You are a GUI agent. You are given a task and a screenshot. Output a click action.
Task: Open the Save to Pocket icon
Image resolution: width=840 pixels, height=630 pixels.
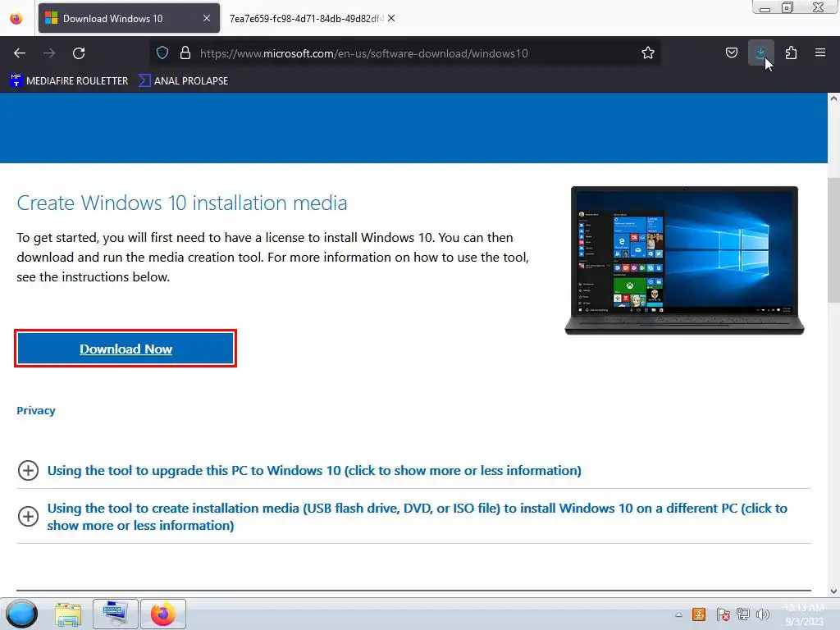(731, 52)
